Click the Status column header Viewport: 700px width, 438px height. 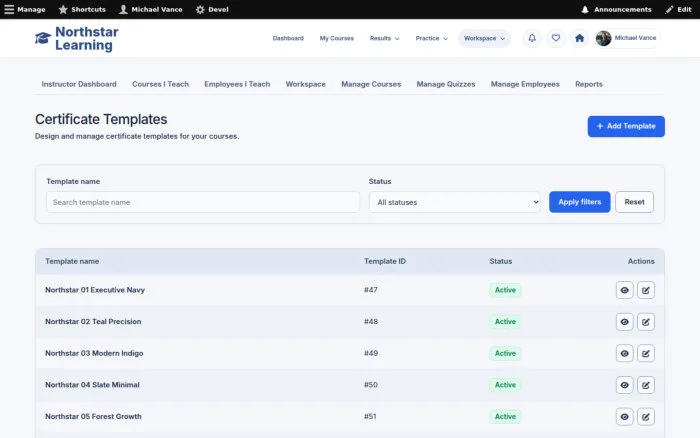500,261
